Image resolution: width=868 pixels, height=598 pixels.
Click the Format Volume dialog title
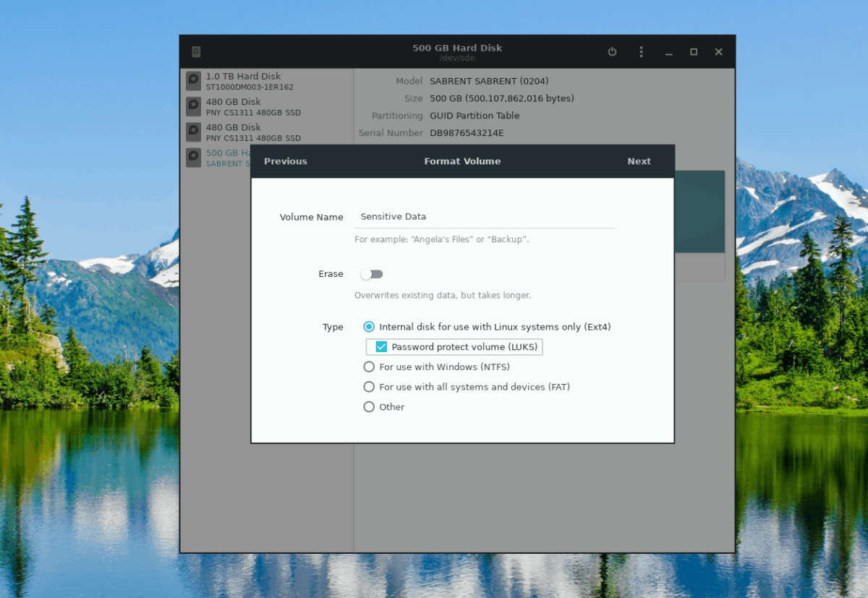(x=462, y=161)
